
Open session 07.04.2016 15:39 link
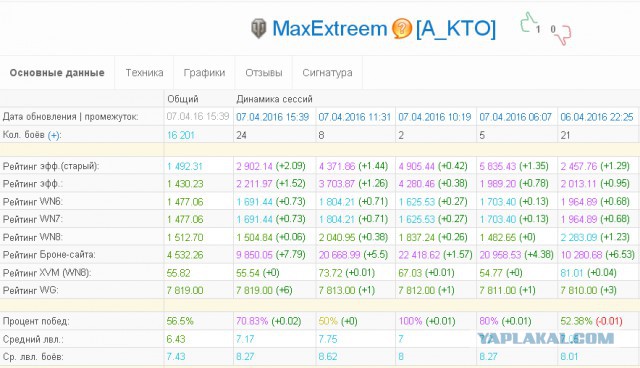pyautogui.click(x=273, y=117)
